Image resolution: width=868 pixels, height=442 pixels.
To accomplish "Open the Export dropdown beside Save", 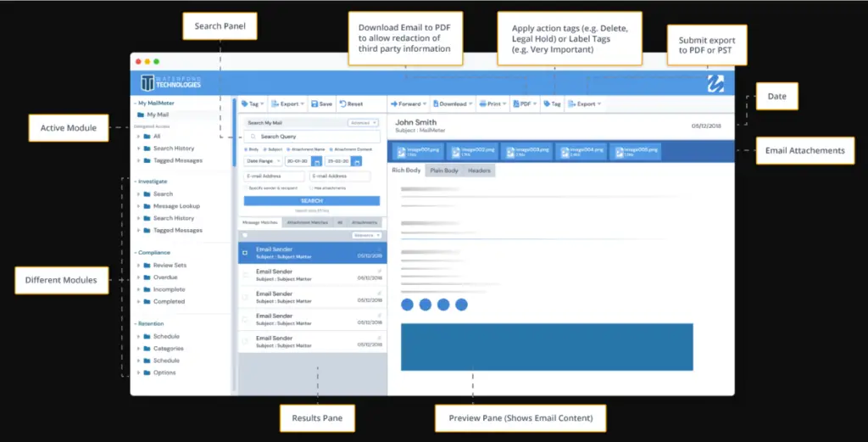I will 288,104.
